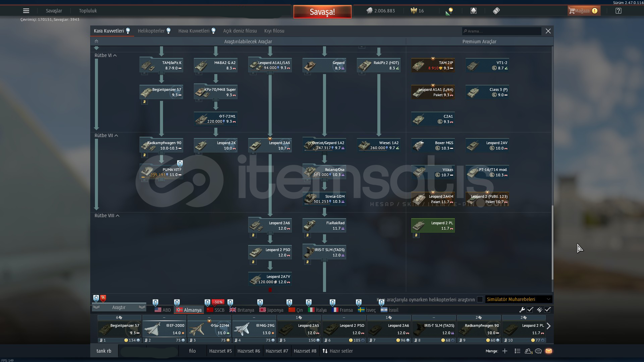Select the Hazırset #5 preset
644x362 pixels.
[220, 351]
